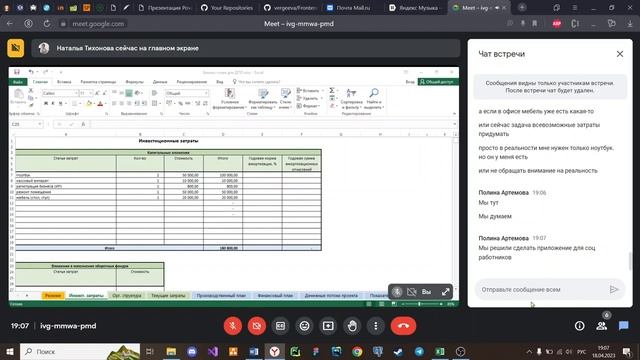Unmute the microphone in Meet controls
The width and height of the screenshot is (640, 360).
pyautogui.click(x=233, y=326)
